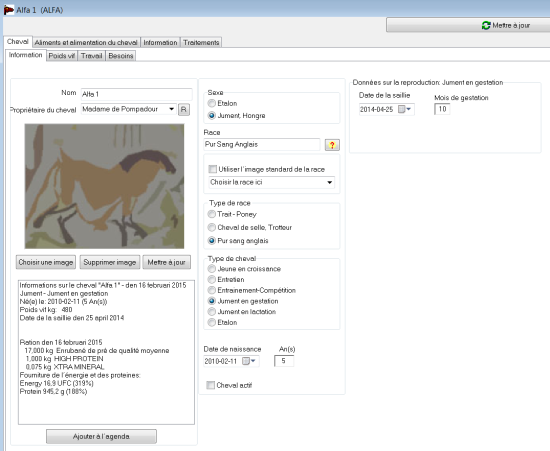Click Mettre à jour button below horse image
This screenshot has width=550, height=451.
click(x=167, y=262)
